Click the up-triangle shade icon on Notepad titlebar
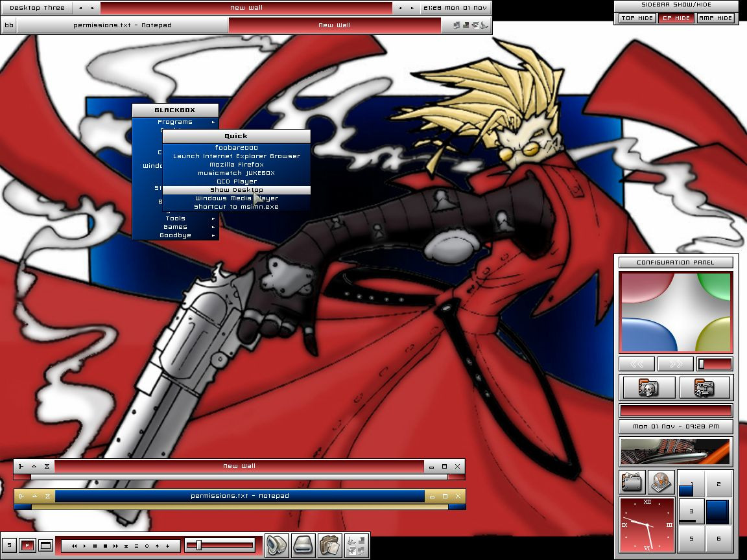Viewport: 747px width, 560px height. pos(34,496)
